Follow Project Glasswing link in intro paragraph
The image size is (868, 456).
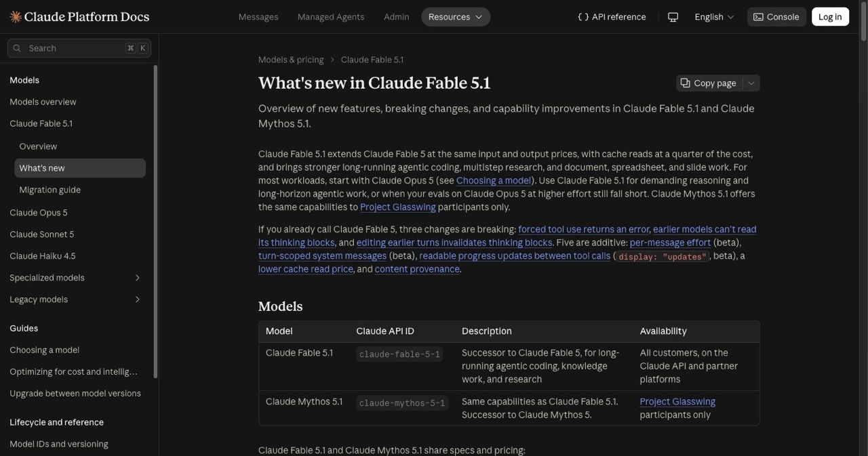pyautogui.click(x=397, y=207)
